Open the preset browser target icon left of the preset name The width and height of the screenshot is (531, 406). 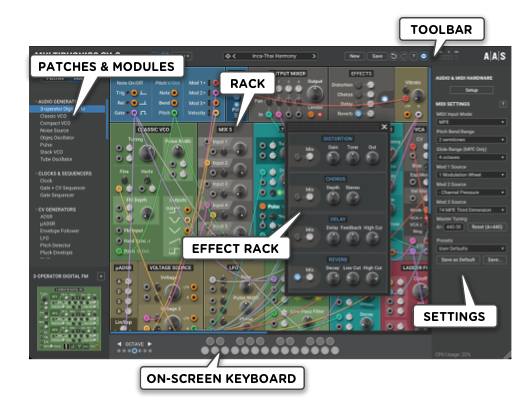[228, 56]
